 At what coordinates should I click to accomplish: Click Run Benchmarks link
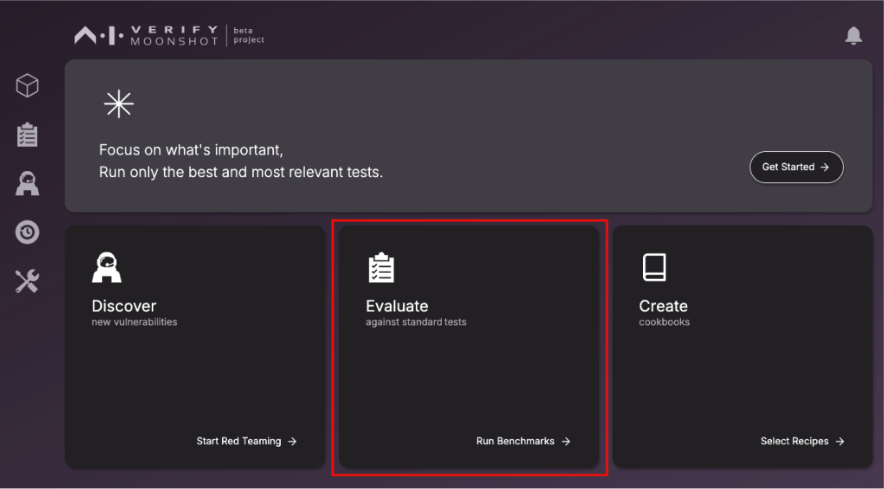523,441
